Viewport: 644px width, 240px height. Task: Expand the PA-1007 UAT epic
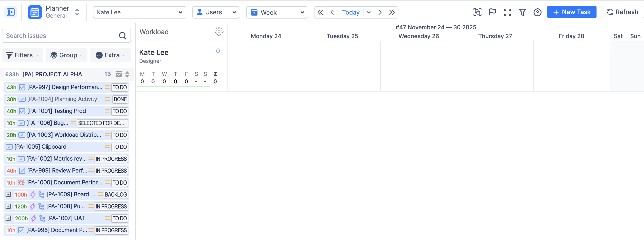coord(8,218)
